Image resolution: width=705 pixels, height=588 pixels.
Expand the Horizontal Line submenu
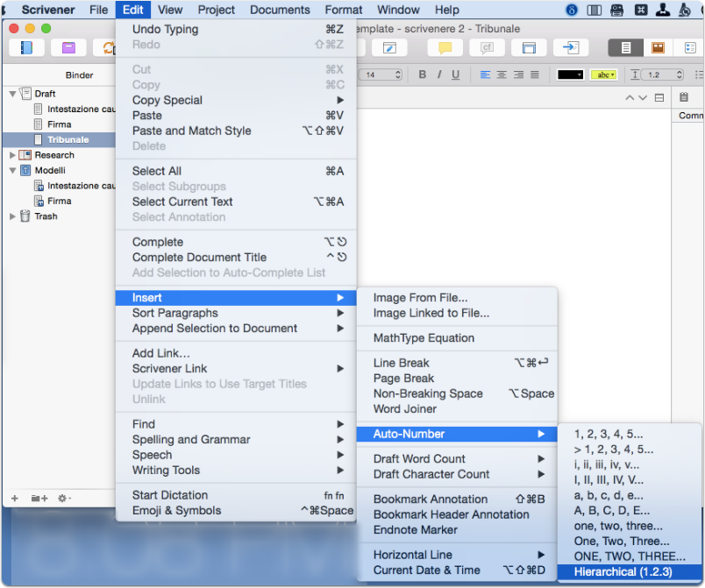point(457,555)
